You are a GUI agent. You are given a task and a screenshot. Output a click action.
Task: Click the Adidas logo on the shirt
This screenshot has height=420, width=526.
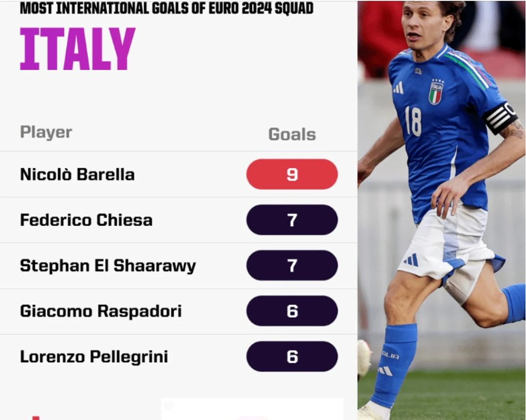click(x=398, y=88)
